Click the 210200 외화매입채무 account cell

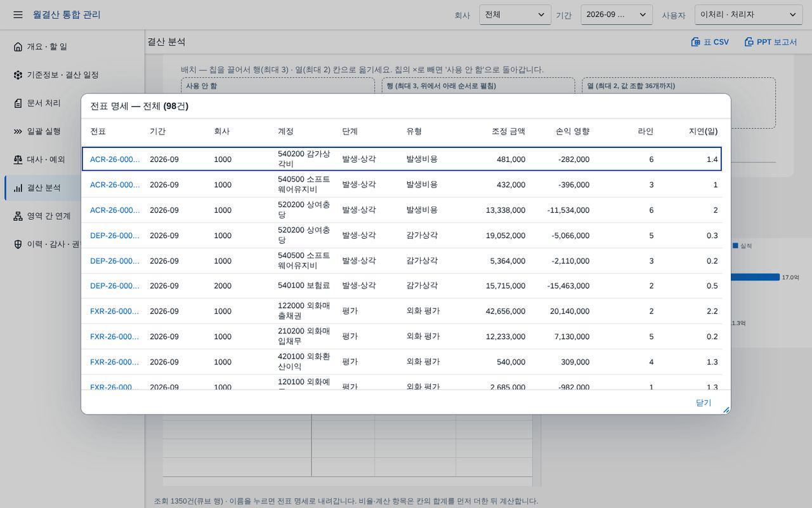click(304, 337)
